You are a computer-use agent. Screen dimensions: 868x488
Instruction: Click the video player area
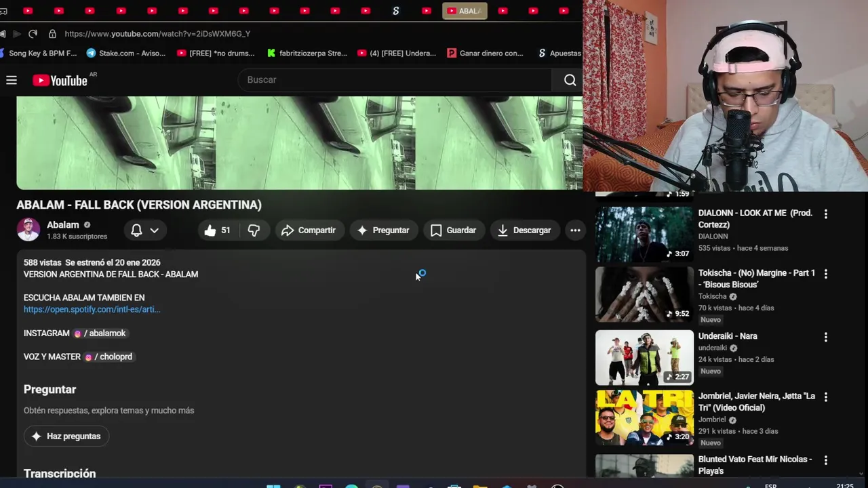coord(299,143)
